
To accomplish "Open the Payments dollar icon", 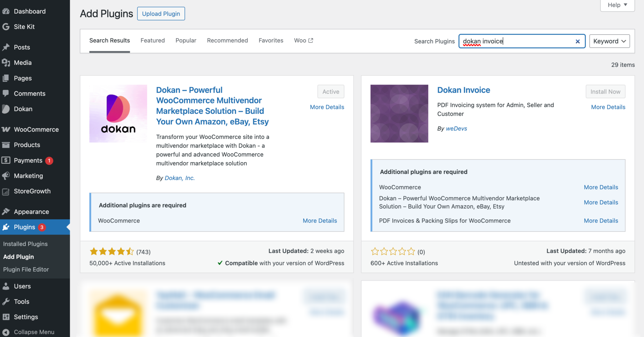I will (6, 160).
